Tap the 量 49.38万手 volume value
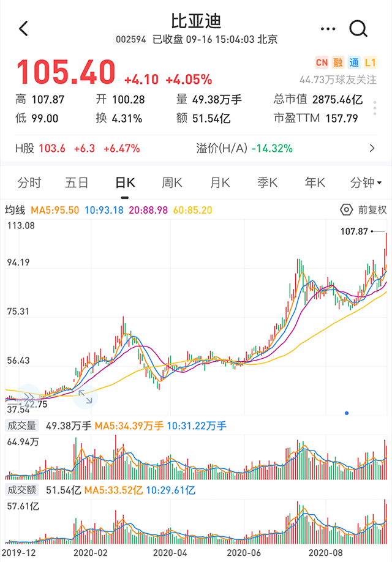The width and height of the screenshot is (392, 562). point(209,99)
